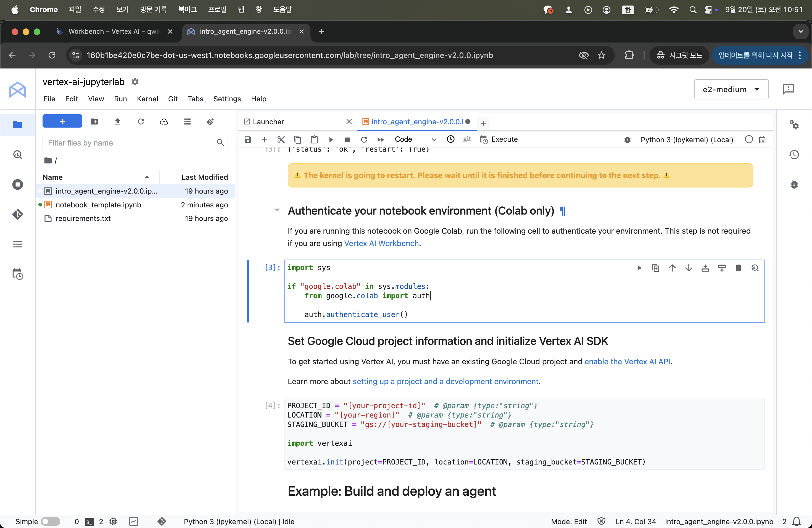This screenshot has width=812, height=528.
Task: Focus the Filter files by name field
Action: tap(130, 143)
